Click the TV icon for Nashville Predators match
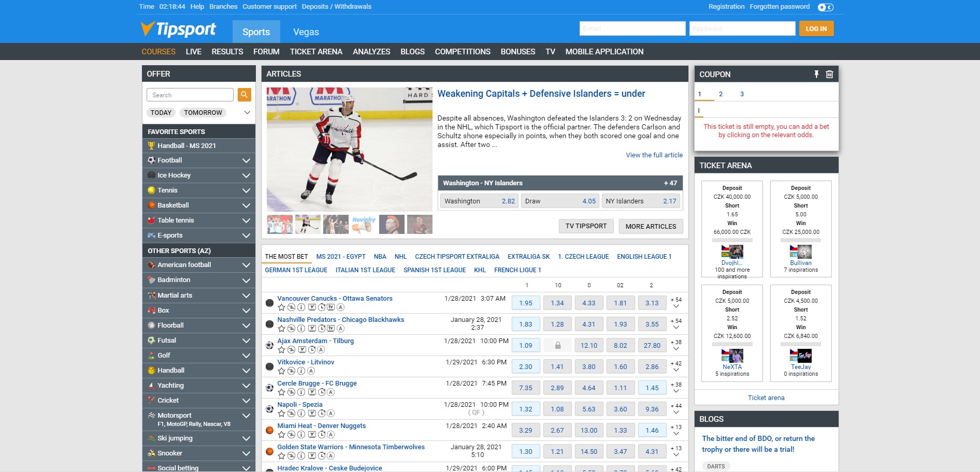This screenshot has width=980, height=472. [x=330, y=328]
